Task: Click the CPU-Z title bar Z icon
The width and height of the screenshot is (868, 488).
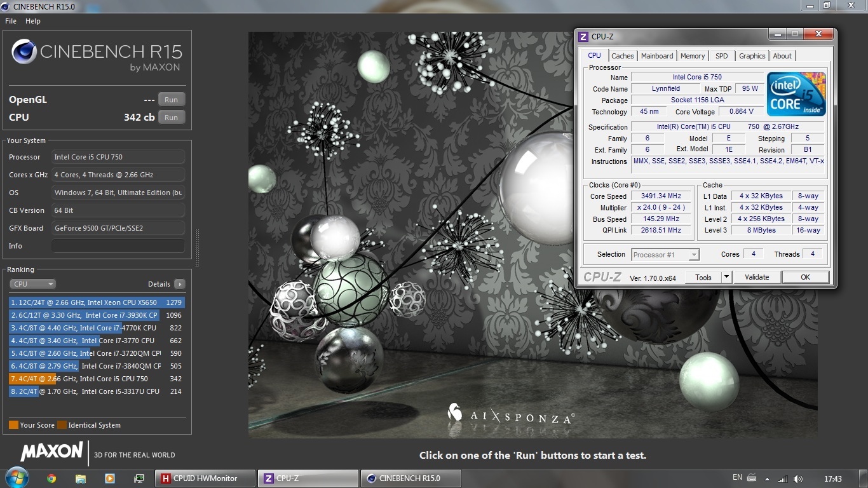Action: click(x=583, y=37)
